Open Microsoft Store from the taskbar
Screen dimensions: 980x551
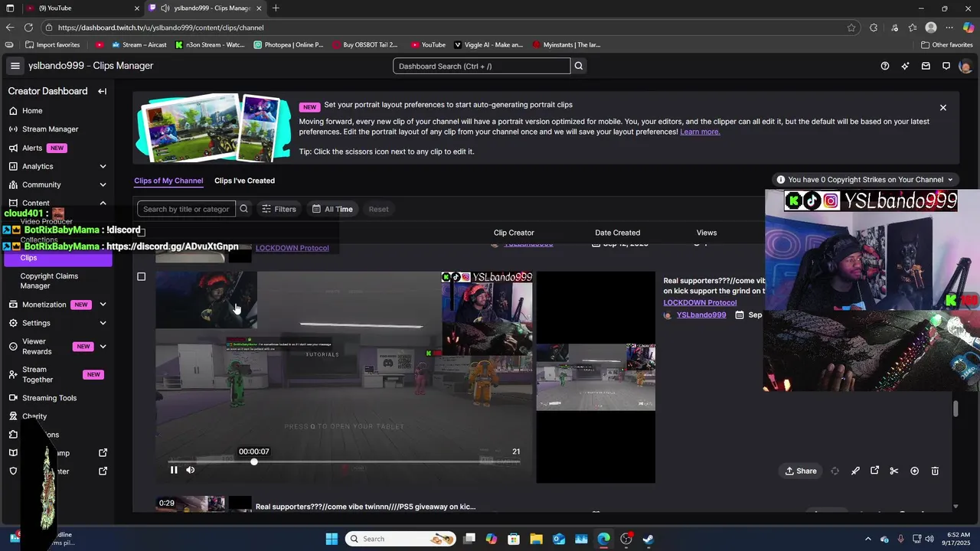pos(514,539)
